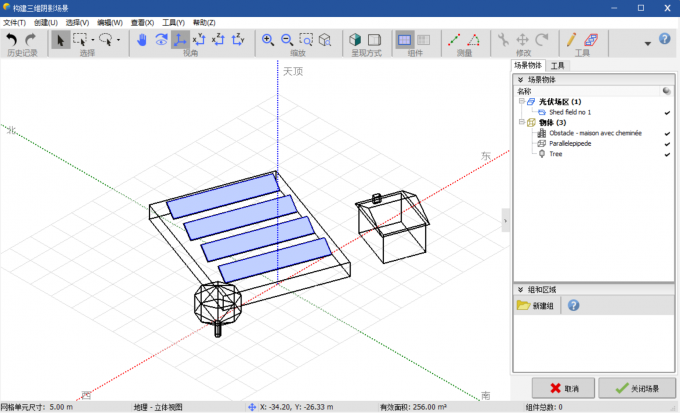
Task: Collapse the side panel with the arrow handle
Action: [x=505, y=220]
